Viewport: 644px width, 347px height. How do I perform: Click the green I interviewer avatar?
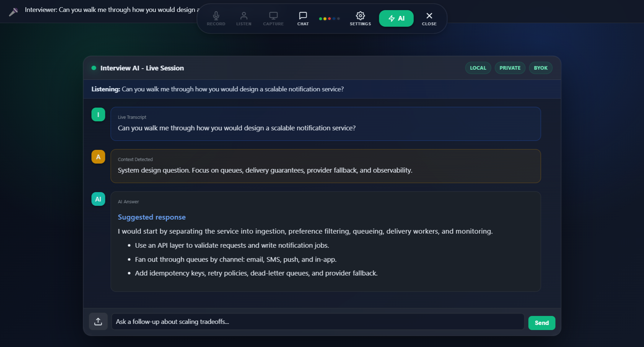coord(98,114)
